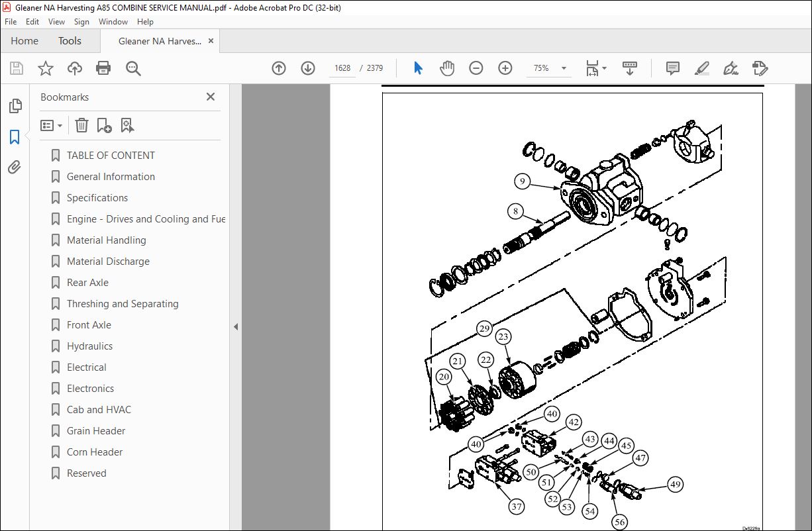Click the find current bookmark icon
Screen dimensions: 812x531
(x=127, y=125)
